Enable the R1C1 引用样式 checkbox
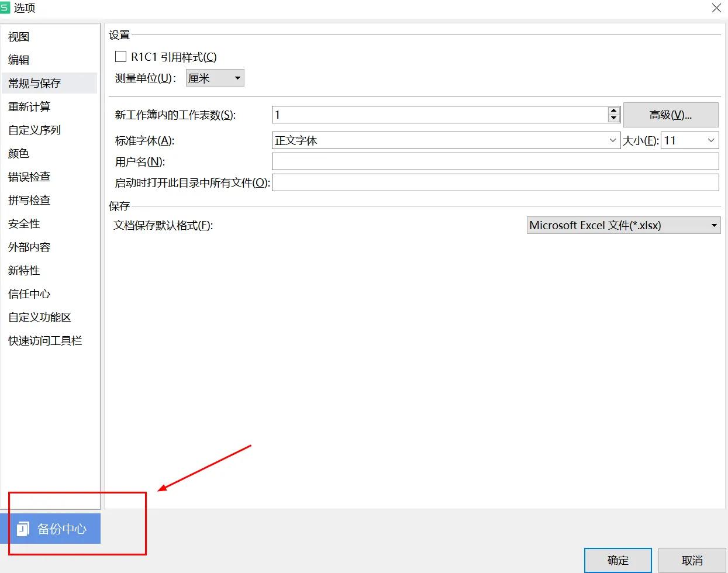Screen dimensions: 728x573 point(121,57)
